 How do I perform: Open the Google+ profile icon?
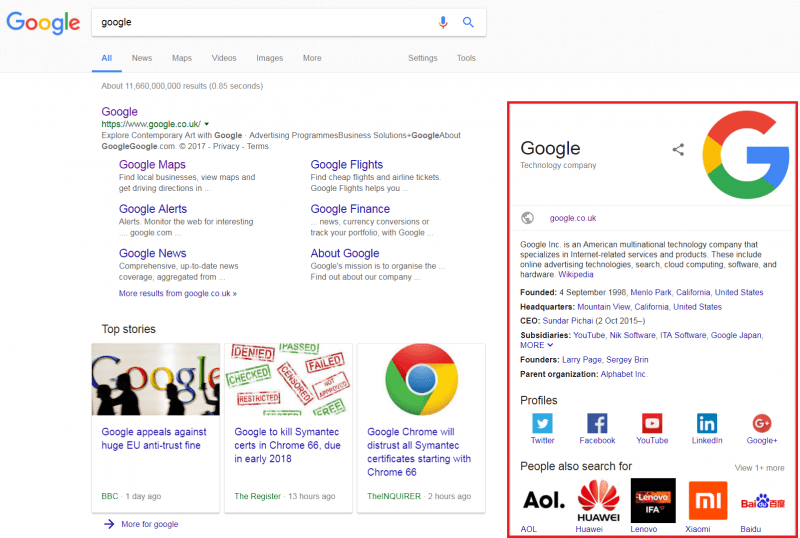762,423
